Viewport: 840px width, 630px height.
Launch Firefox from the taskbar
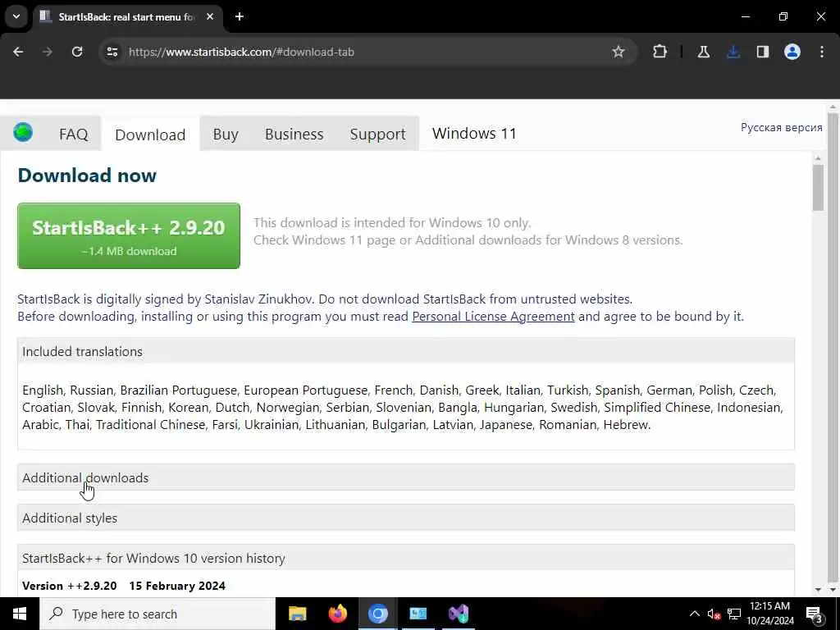[x=337, y=614]
